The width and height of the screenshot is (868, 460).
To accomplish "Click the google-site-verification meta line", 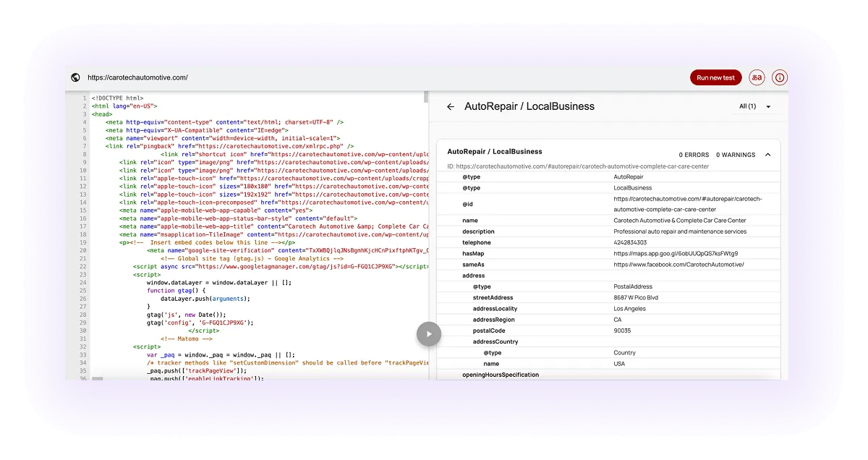I will (287, 251).
